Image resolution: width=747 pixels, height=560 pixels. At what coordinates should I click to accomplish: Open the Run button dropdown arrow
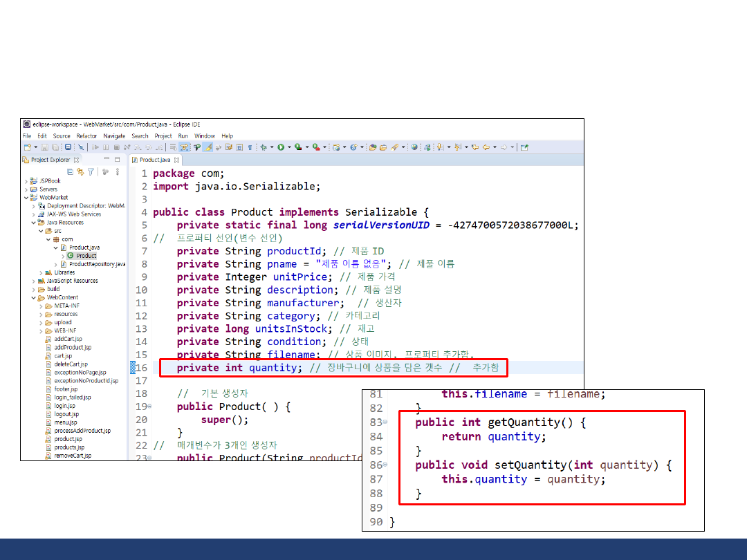288,147
